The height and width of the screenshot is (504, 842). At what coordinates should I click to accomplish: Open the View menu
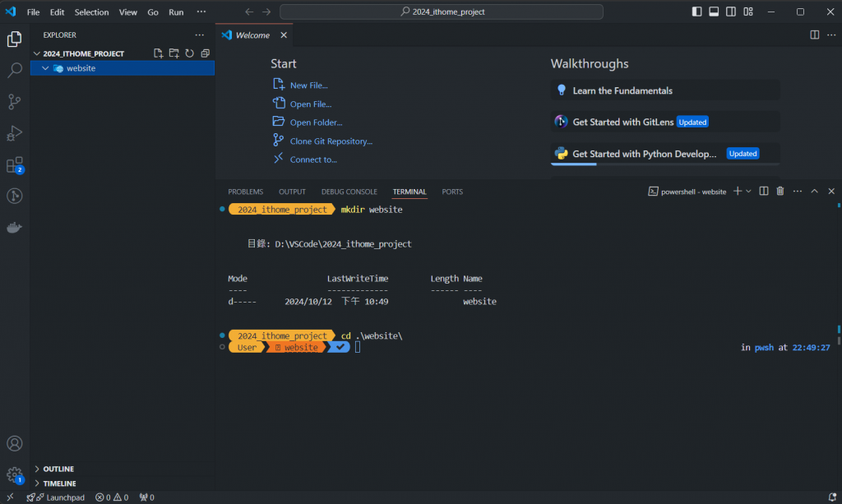127,12
